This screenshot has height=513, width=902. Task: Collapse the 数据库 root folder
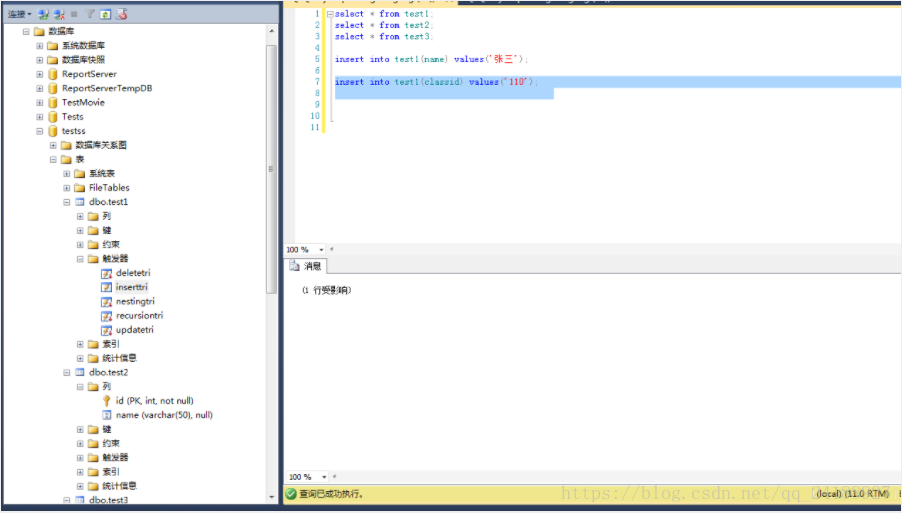click(26, 32)
